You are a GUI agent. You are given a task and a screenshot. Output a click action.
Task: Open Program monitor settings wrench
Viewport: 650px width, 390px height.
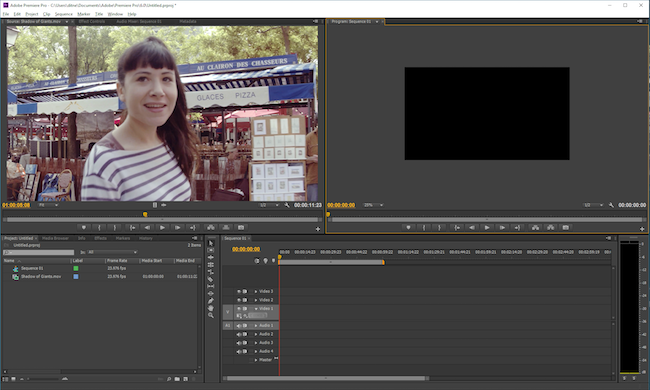pos(611,205)
